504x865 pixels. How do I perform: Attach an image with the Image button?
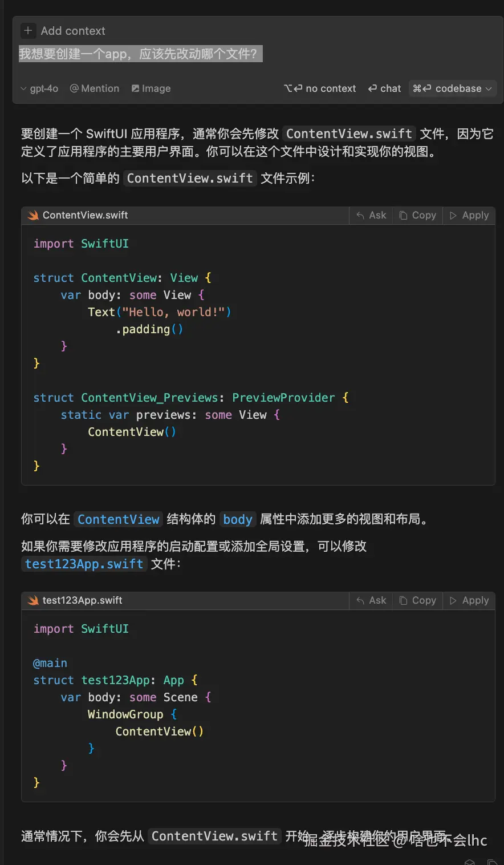pos(151,88)
